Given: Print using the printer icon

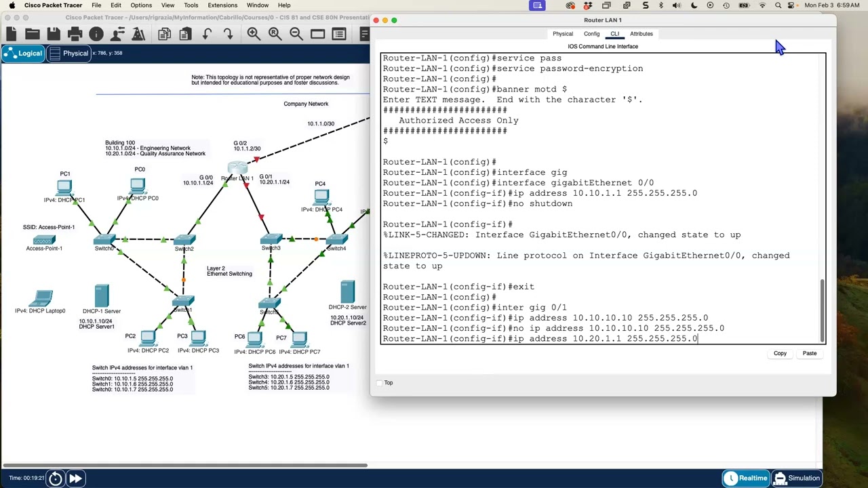Looking at the screenshot, I should pyautogui.click(x=75, y=34).
